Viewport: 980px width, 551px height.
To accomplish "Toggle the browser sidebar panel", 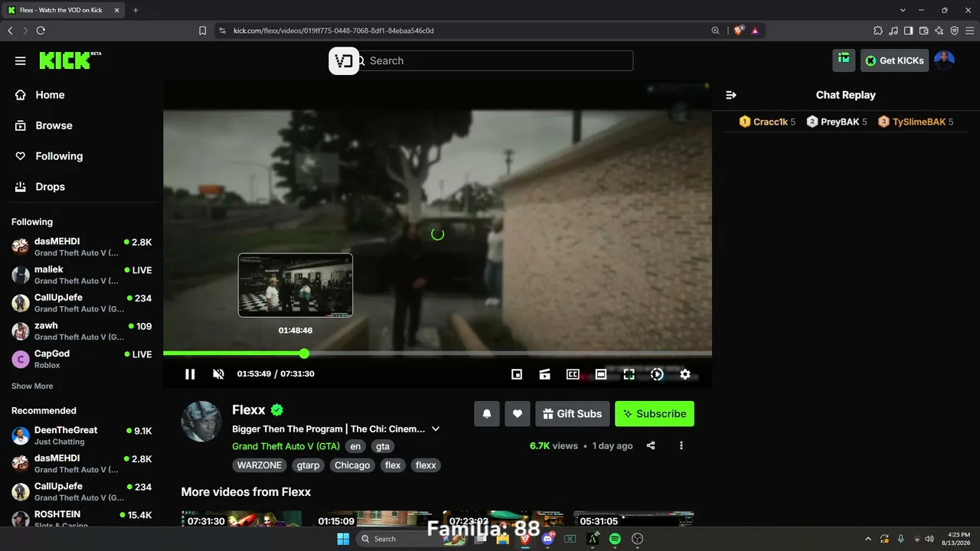I will coord(908,31).
